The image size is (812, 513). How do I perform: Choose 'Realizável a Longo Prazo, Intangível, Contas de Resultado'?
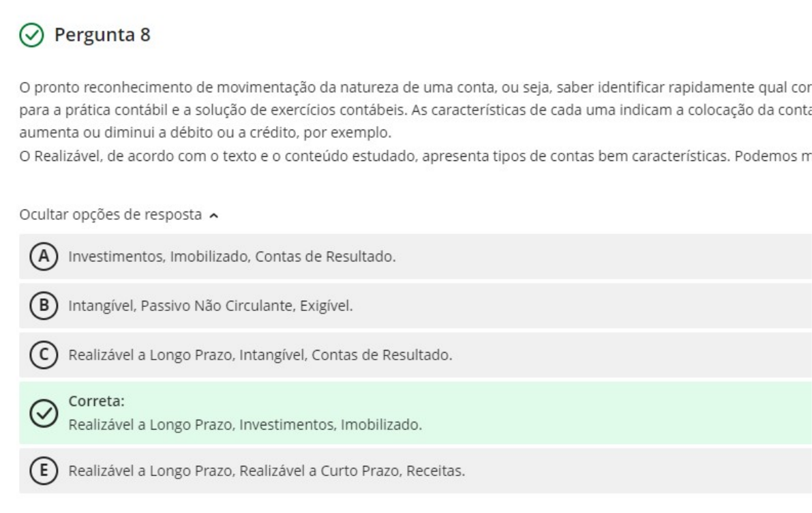coord(260,355)
